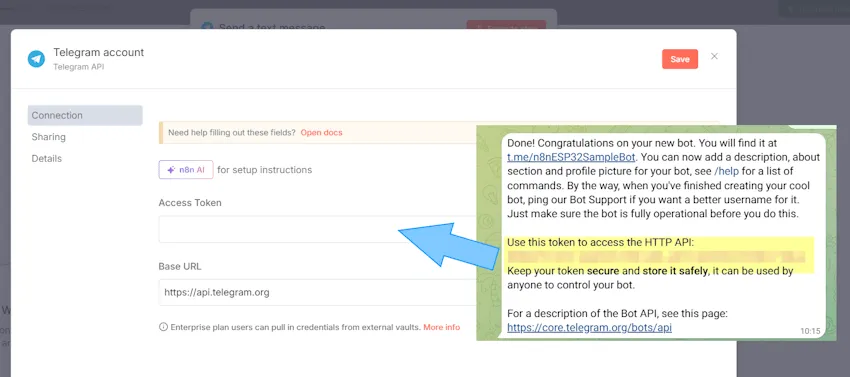Click the Telegram logo icon in the credential header
This screenshot has height=377, width=850.
tap(36, 59)
